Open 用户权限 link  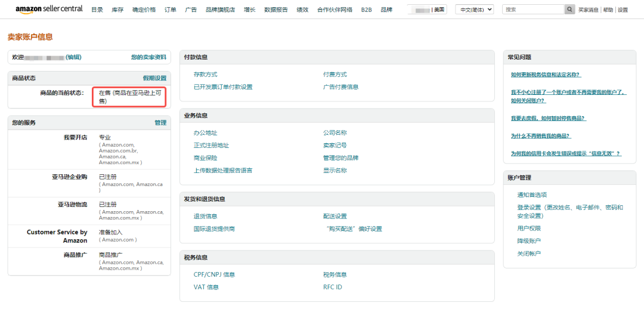529,228
